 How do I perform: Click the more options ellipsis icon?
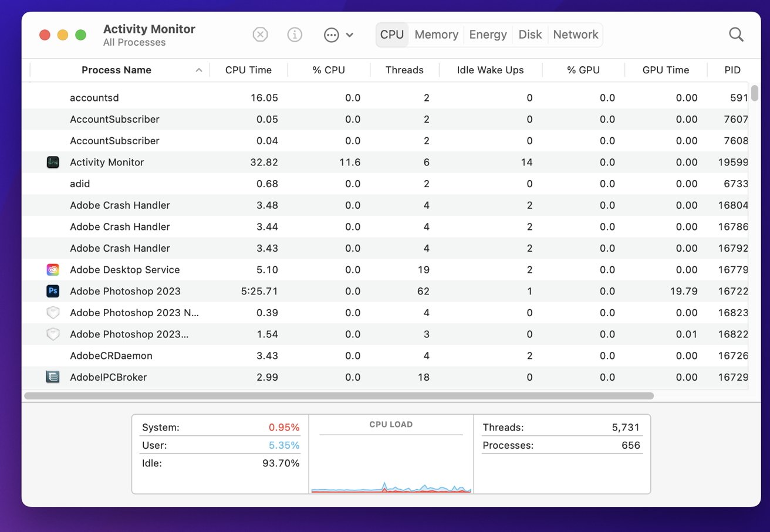(x=332, y=35)
